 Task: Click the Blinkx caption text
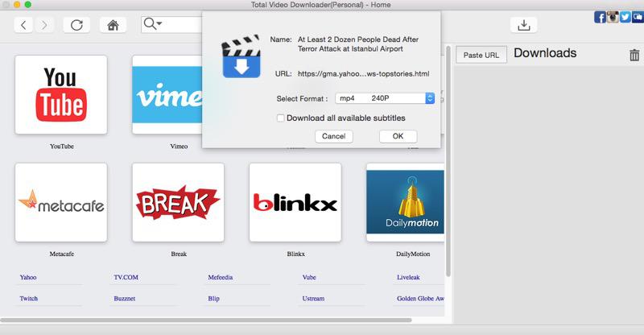295,254
